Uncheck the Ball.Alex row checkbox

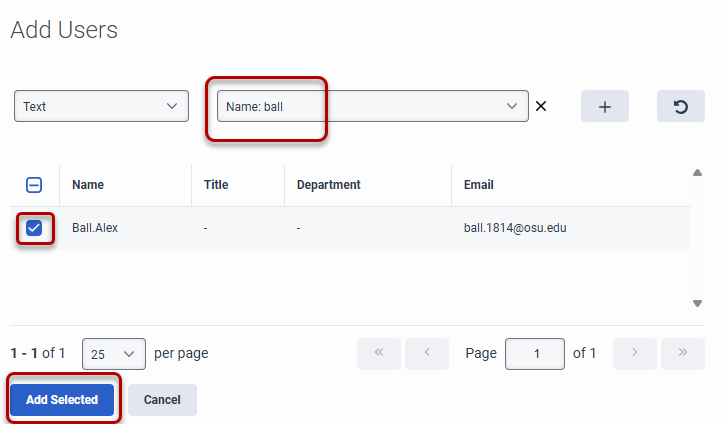34,228
